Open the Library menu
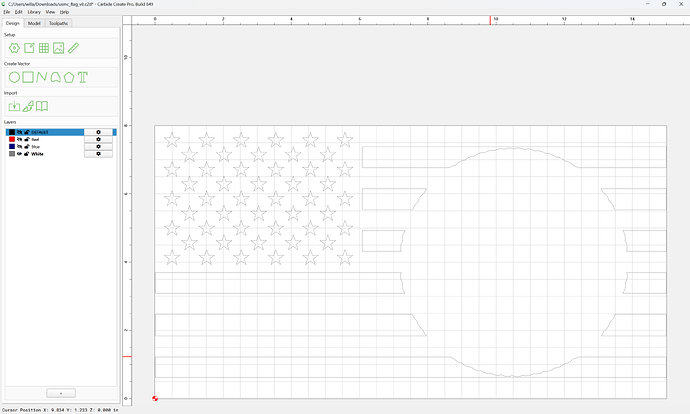The width and height of the screenshot is (690, 414). [x=34, y=12]
